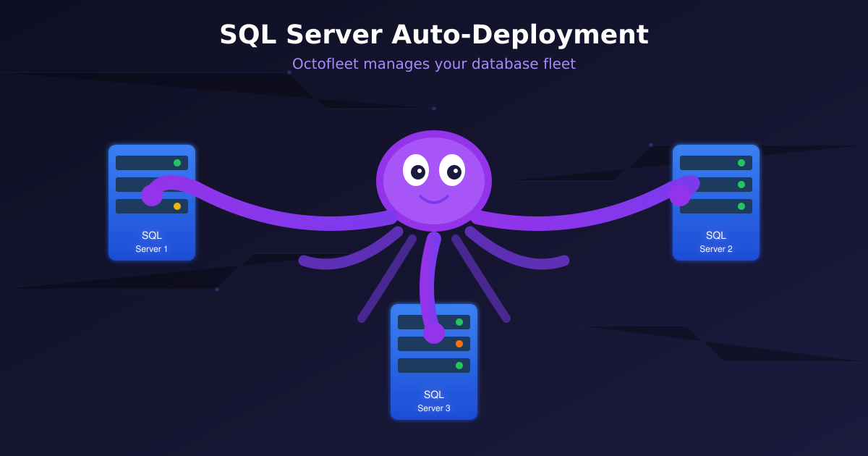868x456 pixels.
Task: Select the bottom rack slot on Server 3
Action: [x=433, y=366]
